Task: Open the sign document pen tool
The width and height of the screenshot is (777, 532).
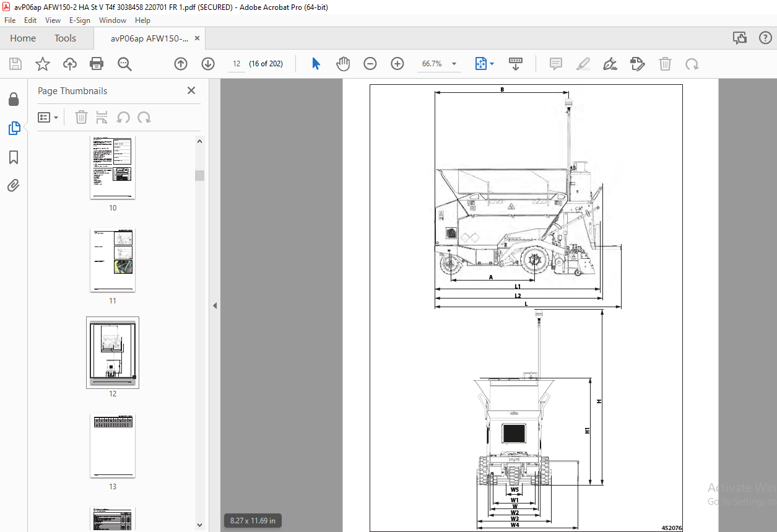Action: (x=610, y=64)
